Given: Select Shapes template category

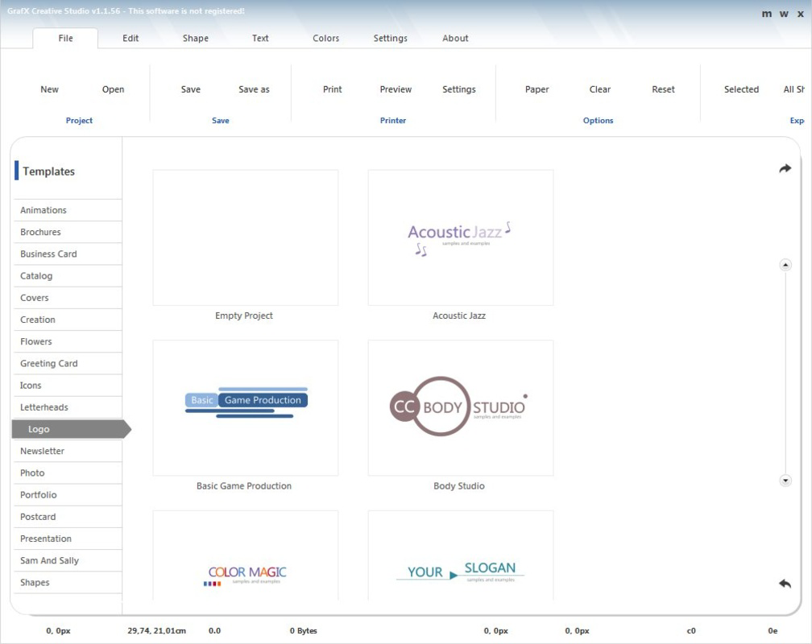Looking at the screenshot, I should (68, 583).
